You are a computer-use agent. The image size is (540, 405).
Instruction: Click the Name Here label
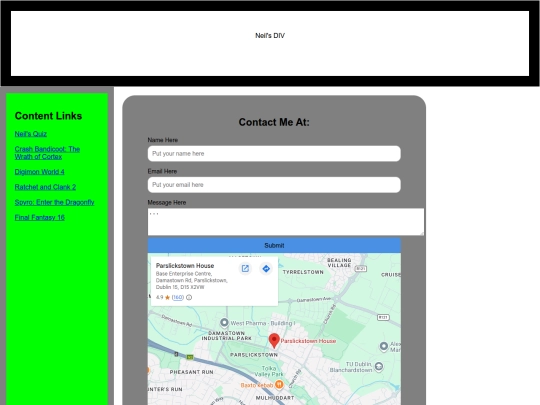[163, 140]
